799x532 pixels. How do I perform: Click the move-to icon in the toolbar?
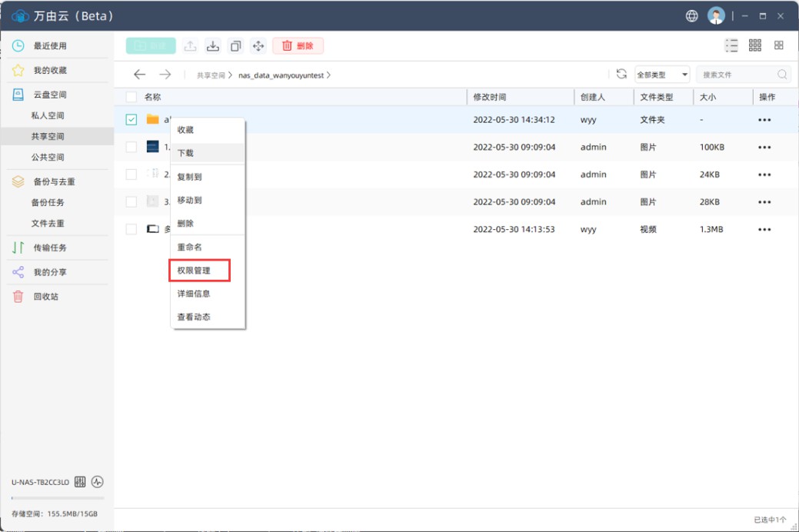[x=258, y=46]
